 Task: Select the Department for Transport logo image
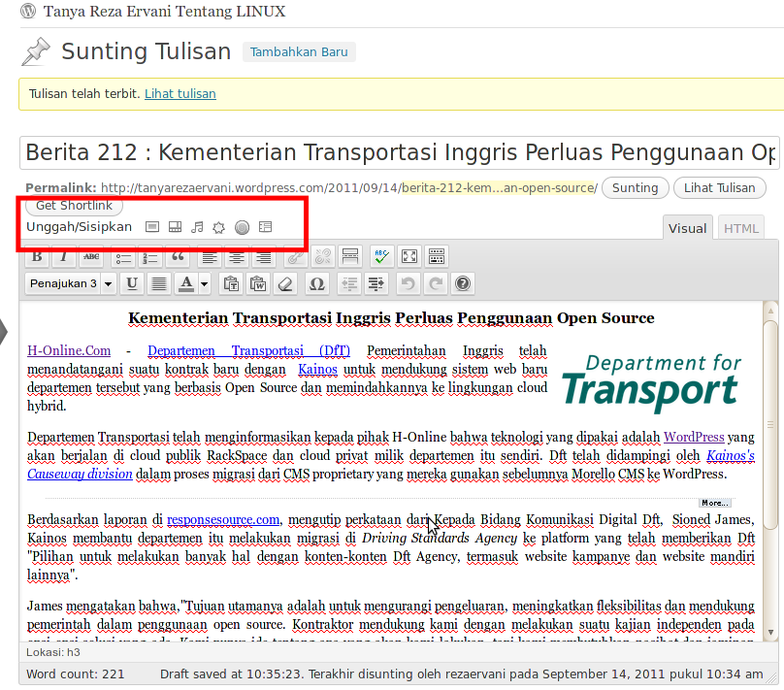(x=651, y=382)
